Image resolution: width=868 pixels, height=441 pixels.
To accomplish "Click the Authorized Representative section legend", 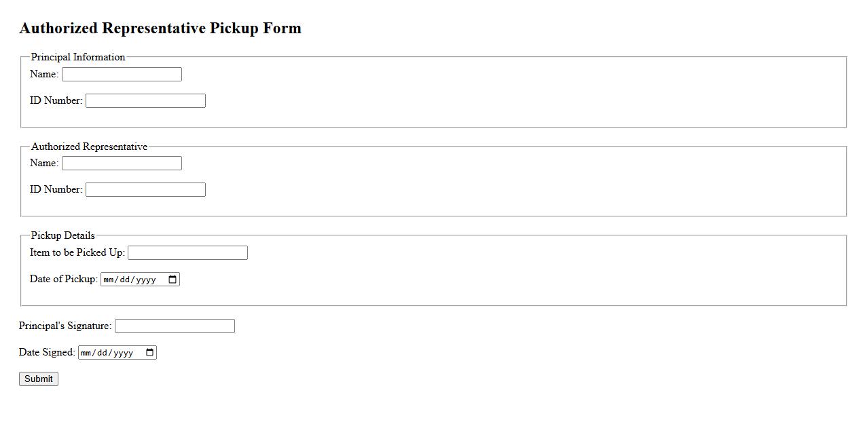I will point(89,147).
